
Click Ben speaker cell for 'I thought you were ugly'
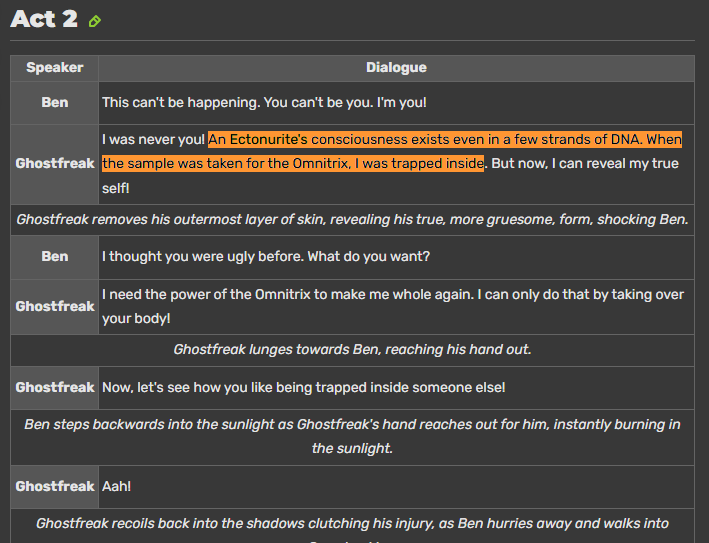55,257
